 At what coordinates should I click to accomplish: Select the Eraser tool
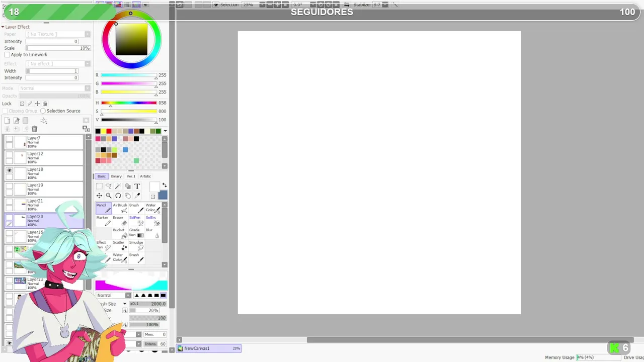120,221
